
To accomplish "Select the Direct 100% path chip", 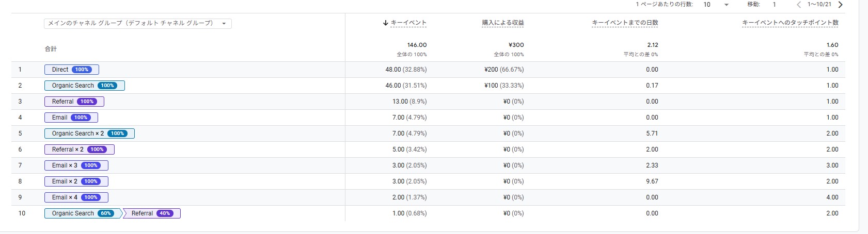I will coord(72,70).
